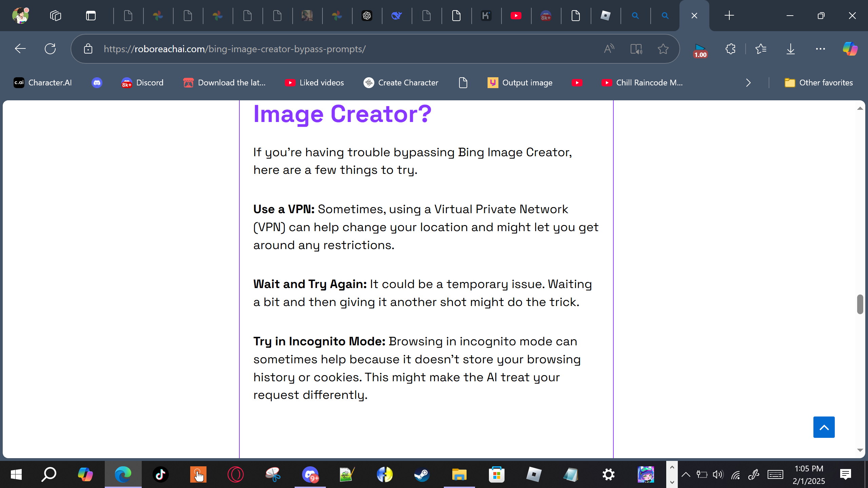Open the Favorites list icon
This screenshot has width=868, height=488.
pyautogui.click(x=761, y=49)
